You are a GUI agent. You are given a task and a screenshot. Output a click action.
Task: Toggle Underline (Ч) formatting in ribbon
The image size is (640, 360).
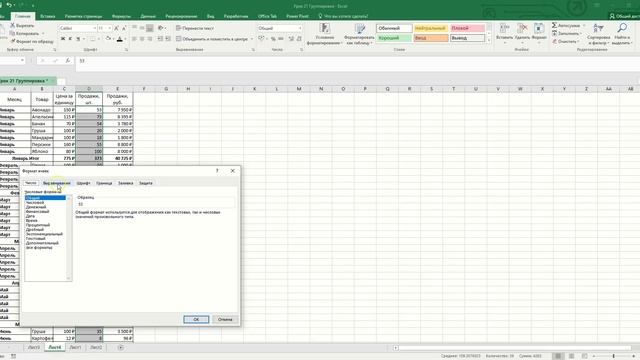tap(78, 39)
